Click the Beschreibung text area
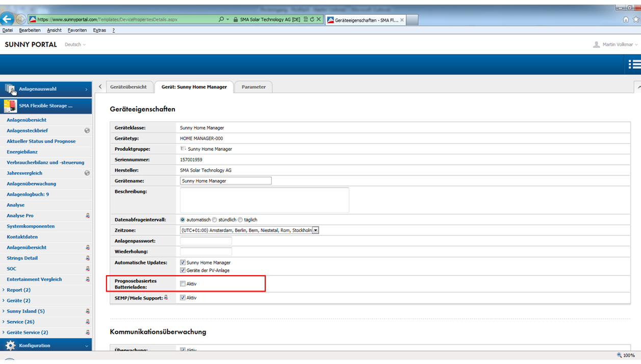The height and width of the screenshot is (364, 641). [x=265, y=200]
